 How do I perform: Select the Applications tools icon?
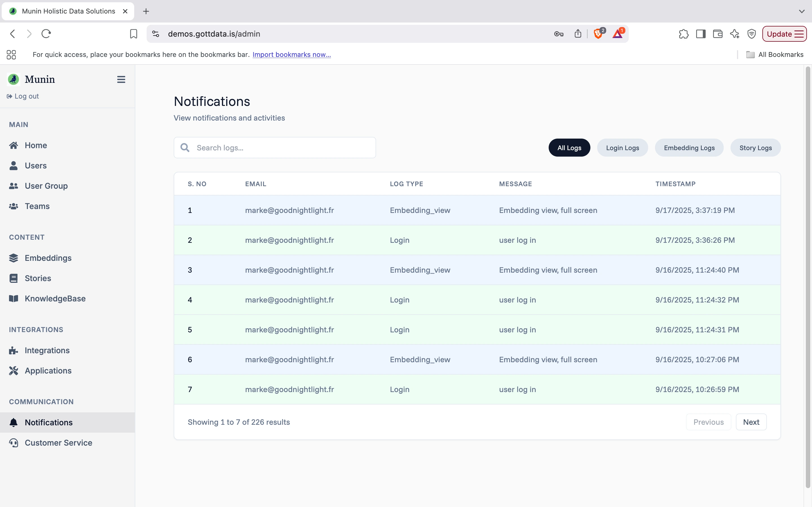point(14,370)
